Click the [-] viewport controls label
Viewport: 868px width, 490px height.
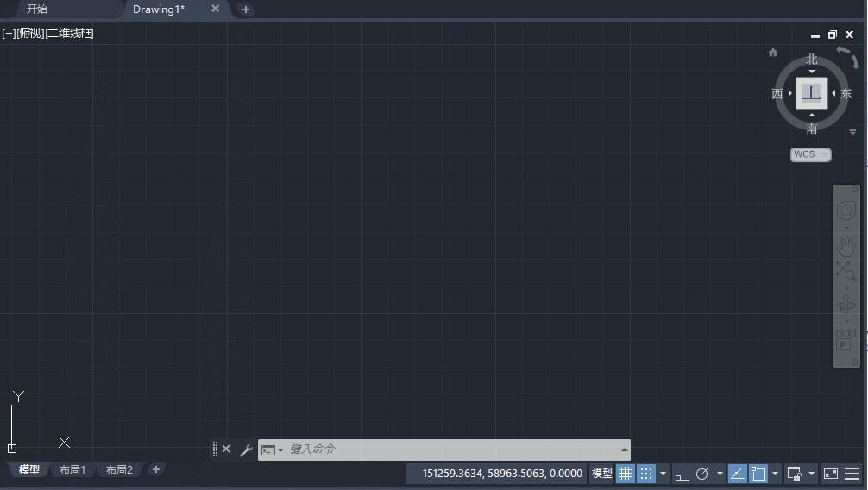tap(9, 34)
